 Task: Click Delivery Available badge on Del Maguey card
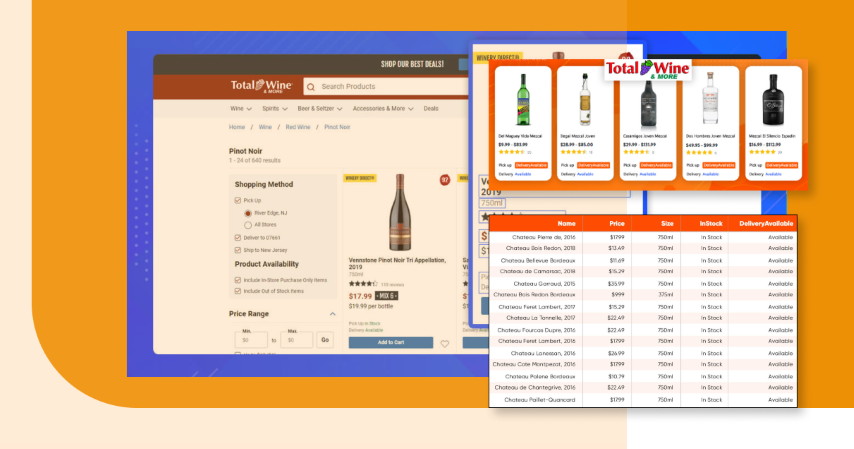click(x=531, y=165)
